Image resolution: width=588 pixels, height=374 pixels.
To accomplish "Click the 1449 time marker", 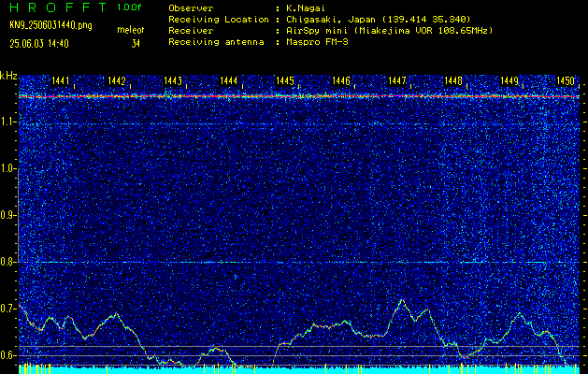I will pyautogui.click(x=509, y=80).
